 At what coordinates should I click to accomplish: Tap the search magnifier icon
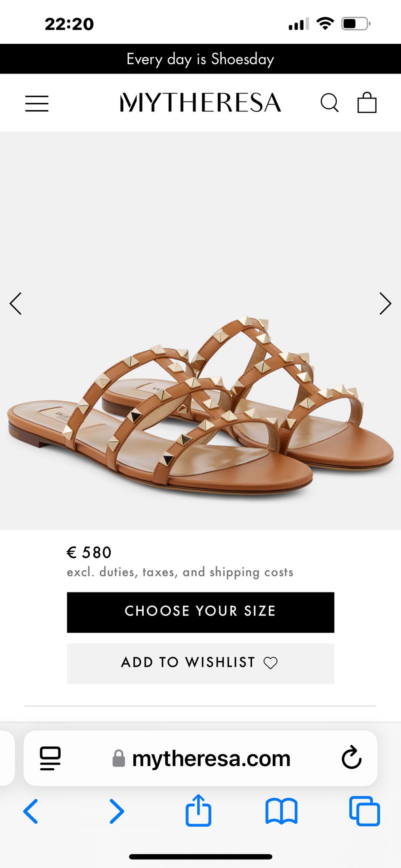point(330,103)
